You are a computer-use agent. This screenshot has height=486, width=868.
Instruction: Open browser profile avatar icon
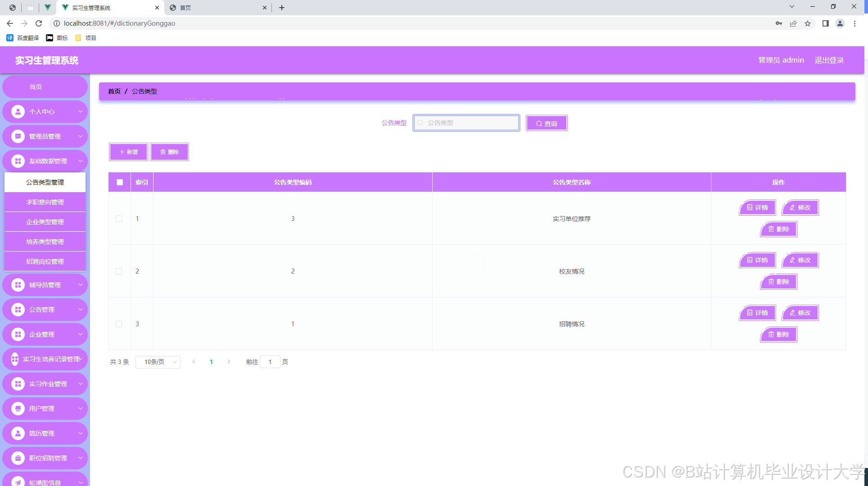pyautogui.click(x=840, y=23)
